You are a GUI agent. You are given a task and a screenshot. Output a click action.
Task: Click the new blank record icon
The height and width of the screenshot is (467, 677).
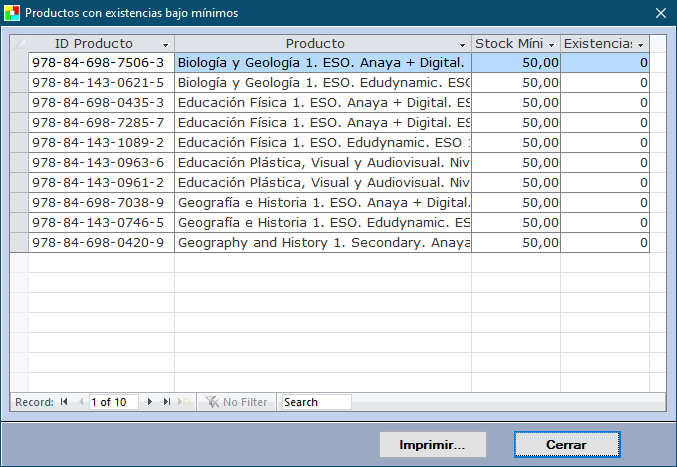184,402
